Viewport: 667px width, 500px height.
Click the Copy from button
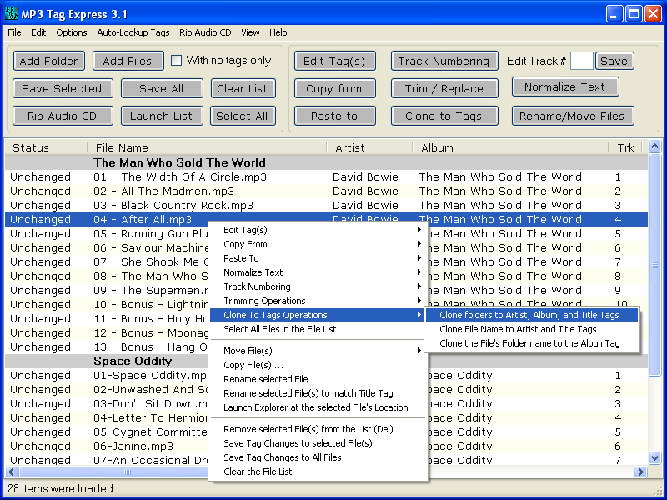335,89
